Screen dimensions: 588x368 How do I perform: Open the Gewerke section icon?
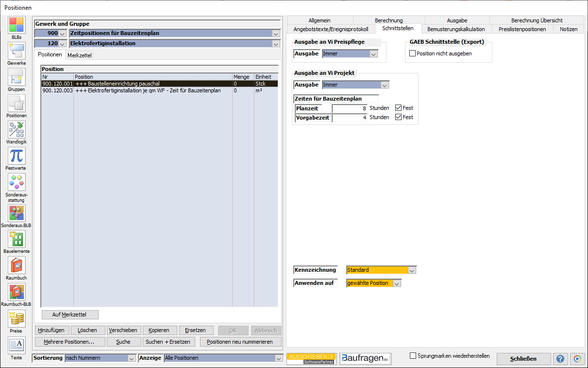click(x=17, y=52)
